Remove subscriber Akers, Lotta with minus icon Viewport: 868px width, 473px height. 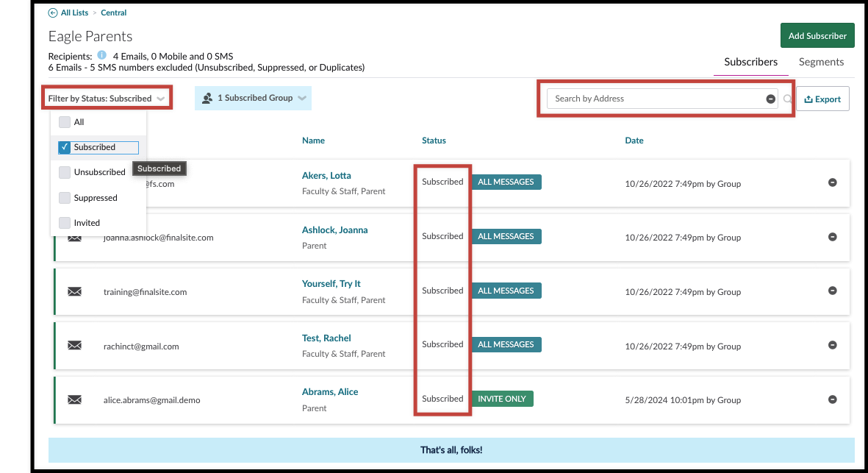[x=833, y=182]
